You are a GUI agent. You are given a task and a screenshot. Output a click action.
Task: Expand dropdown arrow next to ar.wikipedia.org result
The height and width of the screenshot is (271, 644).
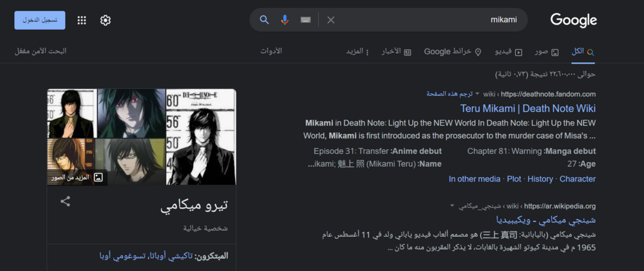452,206
